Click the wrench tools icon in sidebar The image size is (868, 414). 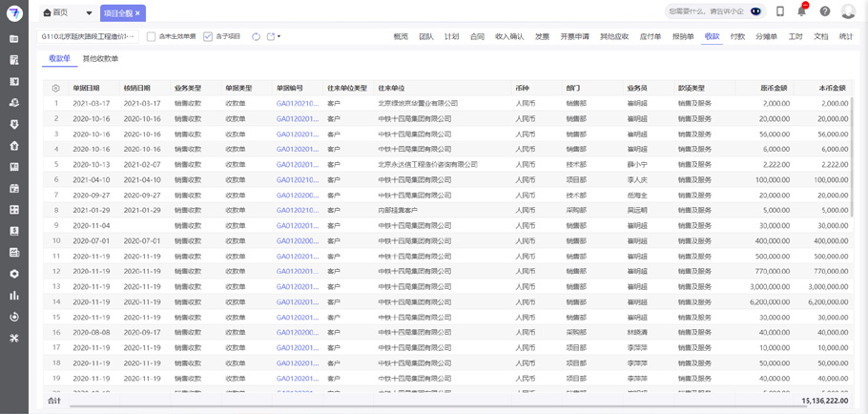(14, 338)
